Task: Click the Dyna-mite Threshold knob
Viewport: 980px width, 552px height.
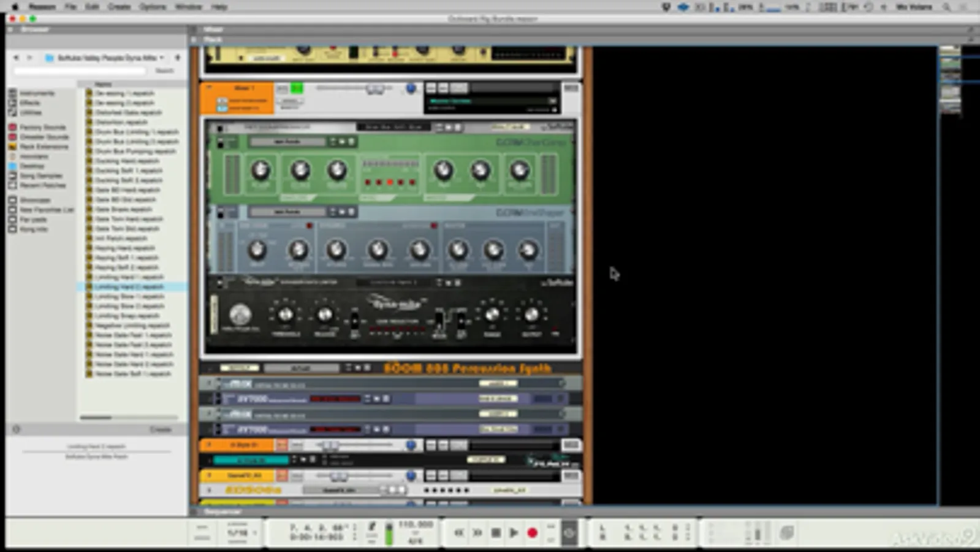Action: (x=285, y=315)
